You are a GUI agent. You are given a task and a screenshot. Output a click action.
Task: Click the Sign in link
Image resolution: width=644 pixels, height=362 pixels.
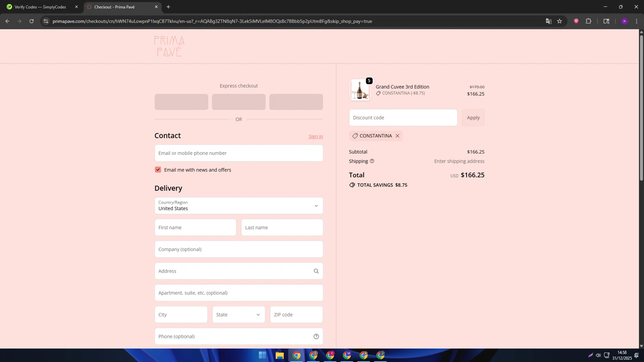tap(316, 136)
